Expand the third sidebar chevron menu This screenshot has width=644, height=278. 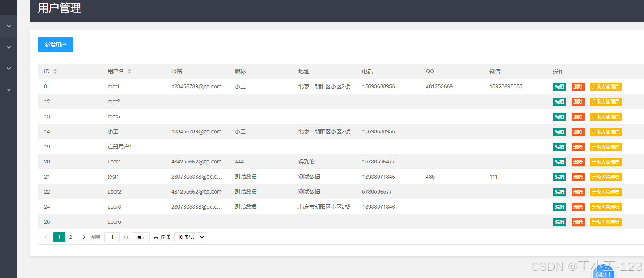[8, 69]
